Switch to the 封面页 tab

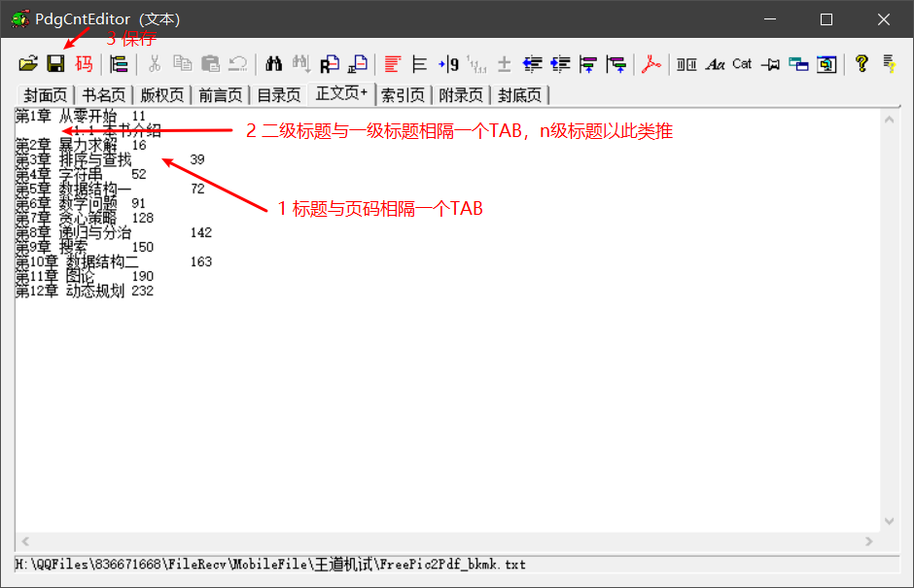coord(46,95)
